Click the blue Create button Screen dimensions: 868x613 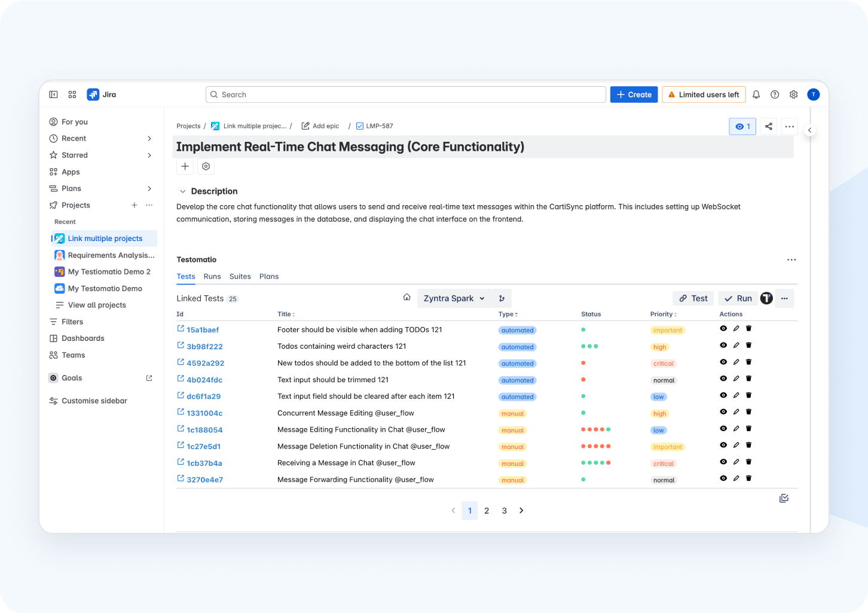point(634,94)
